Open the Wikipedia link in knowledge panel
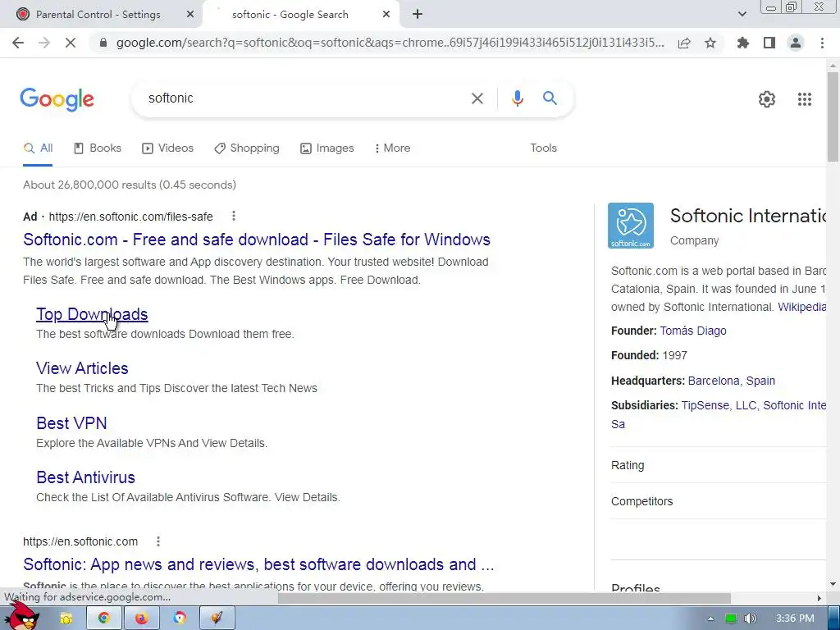The width and height of the screenshot is (840, 630). point(802,307)
